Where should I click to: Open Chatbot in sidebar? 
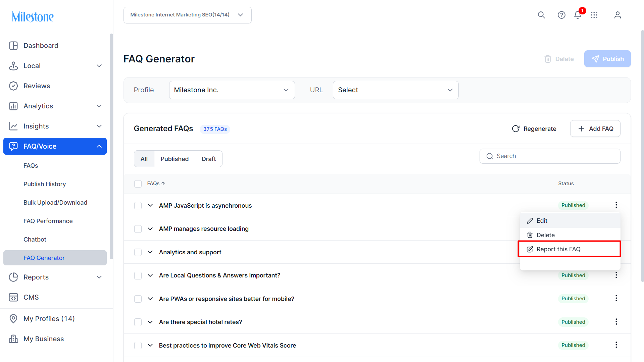35,239
